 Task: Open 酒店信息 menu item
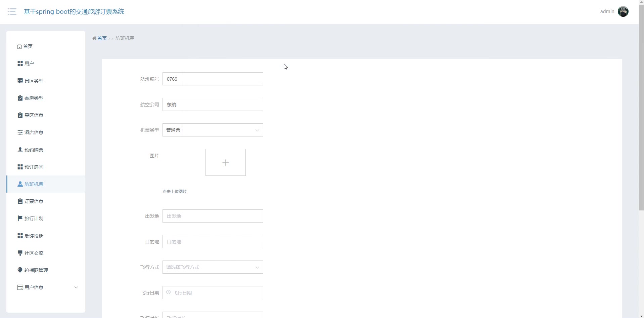[x=46, y=132]
